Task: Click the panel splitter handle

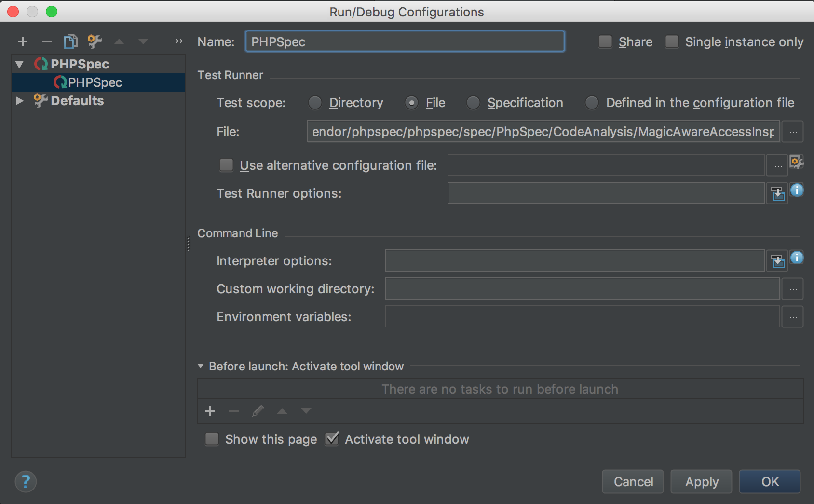Action: click(x=189, y=244)
